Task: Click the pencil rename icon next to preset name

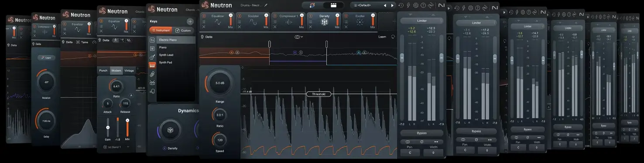Action: coord(266,5)
